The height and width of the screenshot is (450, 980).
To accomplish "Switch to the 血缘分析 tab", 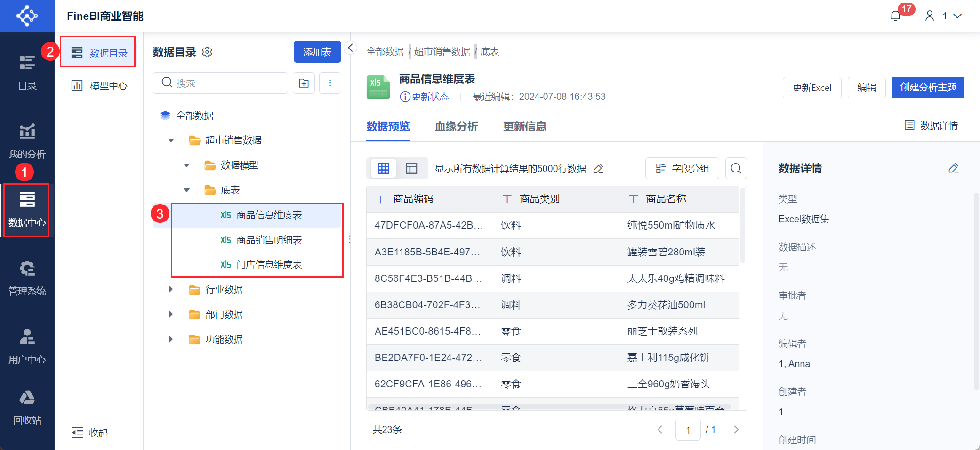I will pyautogui.click(x=456, y=126).
